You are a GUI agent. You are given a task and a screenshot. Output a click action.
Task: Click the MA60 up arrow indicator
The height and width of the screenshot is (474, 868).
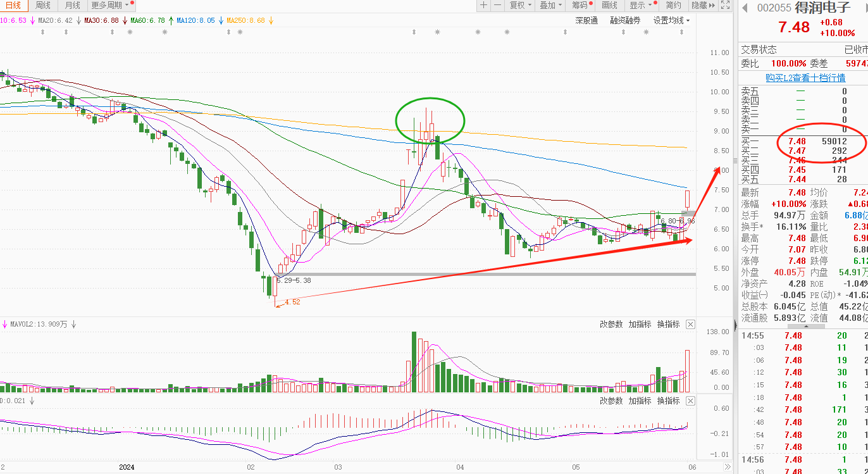[x=171, y=20]
